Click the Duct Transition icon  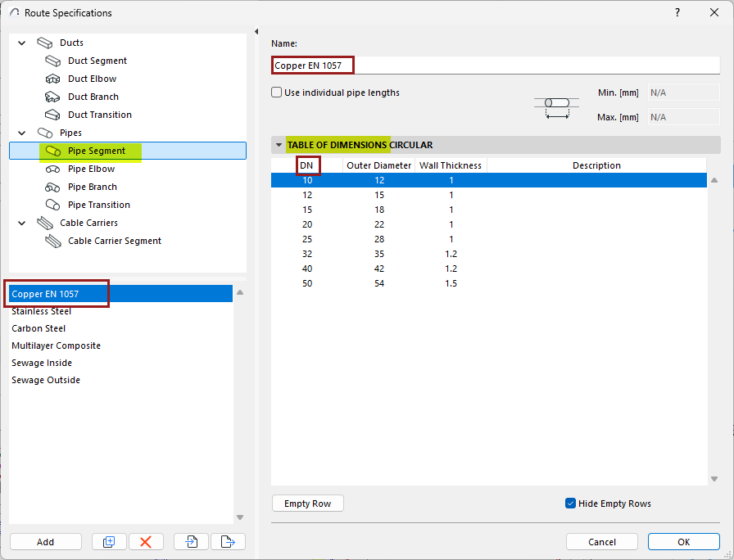(x=52, y=115)
